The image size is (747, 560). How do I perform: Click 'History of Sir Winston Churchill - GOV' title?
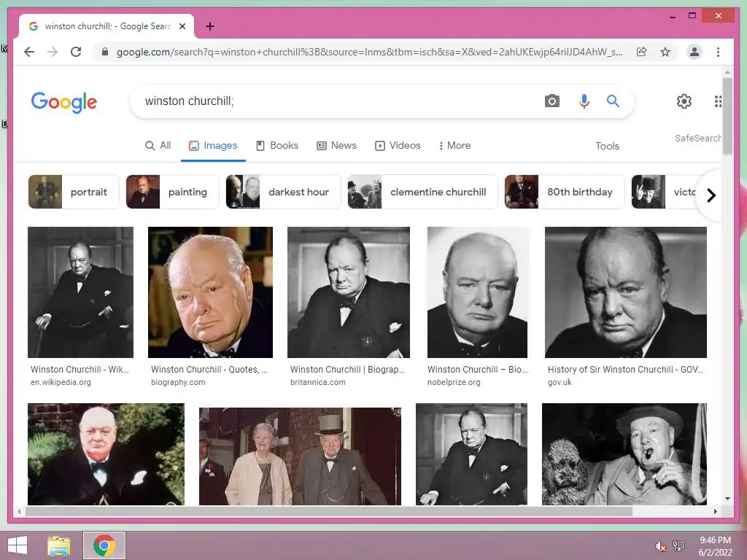pyautogui.click(x=625, y=370)
